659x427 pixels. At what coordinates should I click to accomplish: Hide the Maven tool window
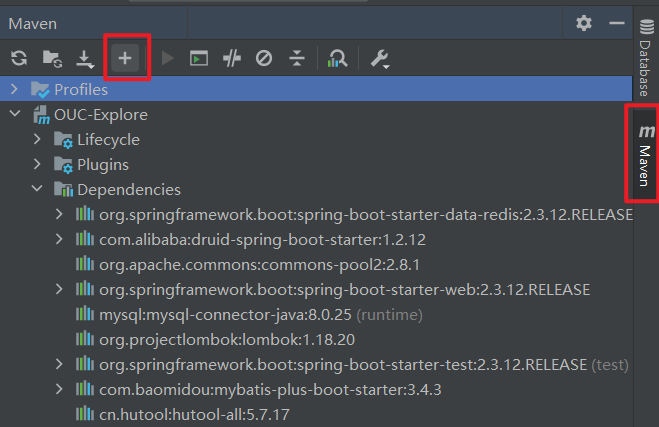pyautogui.click(x=617, y=23)
